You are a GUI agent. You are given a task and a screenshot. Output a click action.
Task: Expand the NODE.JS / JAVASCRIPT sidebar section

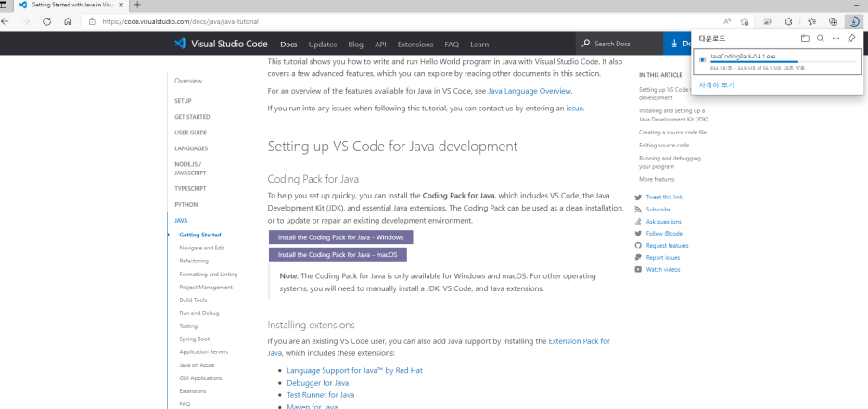click(188, 168)
